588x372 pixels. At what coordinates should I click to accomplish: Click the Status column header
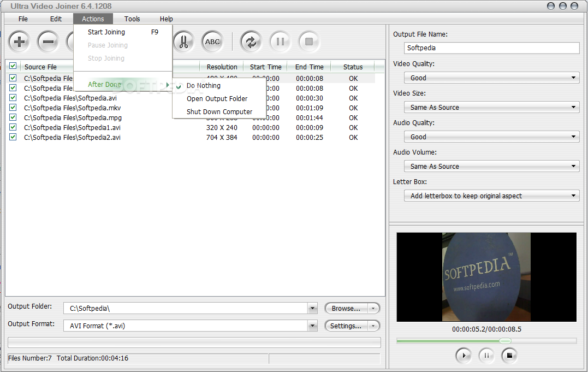[x=353, y=67]
